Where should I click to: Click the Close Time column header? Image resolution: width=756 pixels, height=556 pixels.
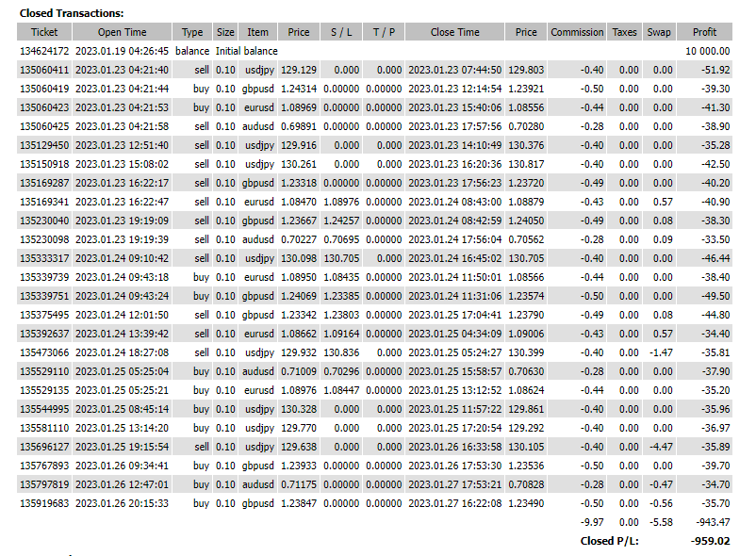454,32
